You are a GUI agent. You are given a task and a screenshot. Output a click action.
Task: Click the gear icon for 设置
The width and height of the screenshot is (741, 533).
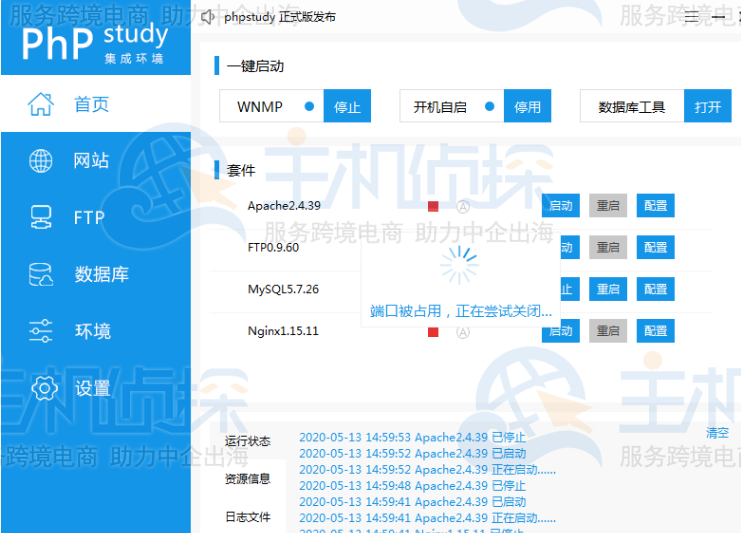click(44, 388)
